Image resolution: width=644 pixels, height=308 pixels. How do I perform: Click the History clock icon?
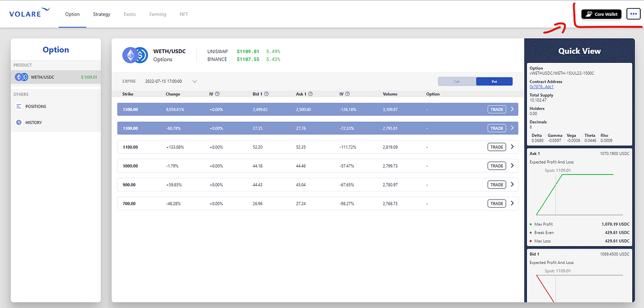[19, 122]
